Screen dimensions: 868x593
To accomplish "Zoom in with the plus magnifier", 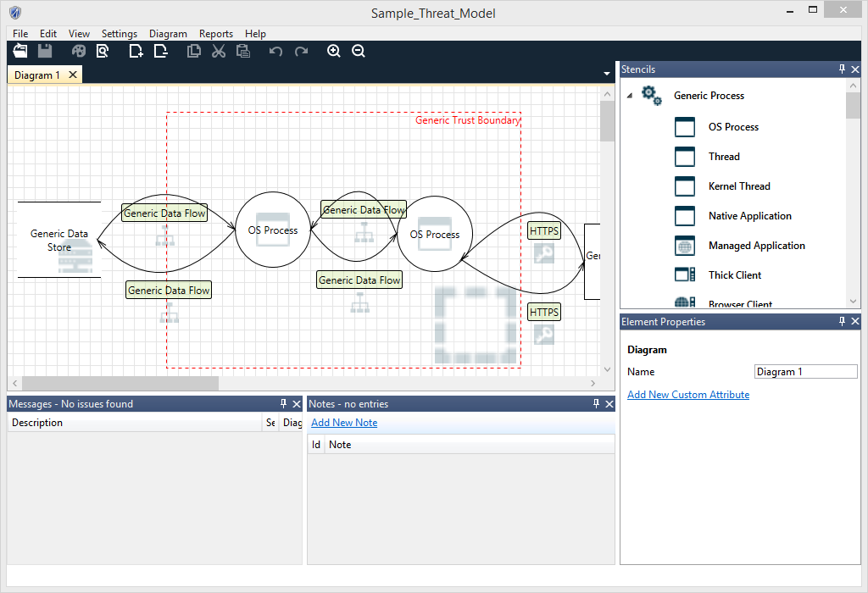I will tap(334, 52).
